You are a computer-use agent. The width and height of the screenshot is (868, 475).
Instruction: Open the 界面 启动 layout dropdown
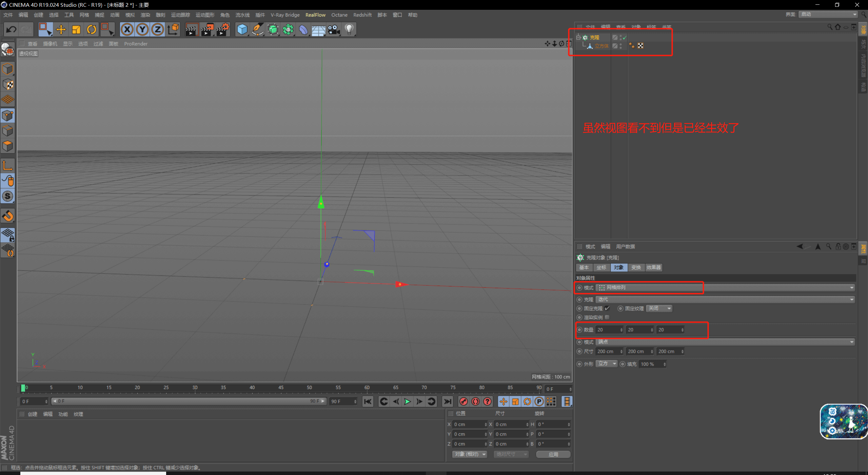pyautogui.click(x=828, y=14)
